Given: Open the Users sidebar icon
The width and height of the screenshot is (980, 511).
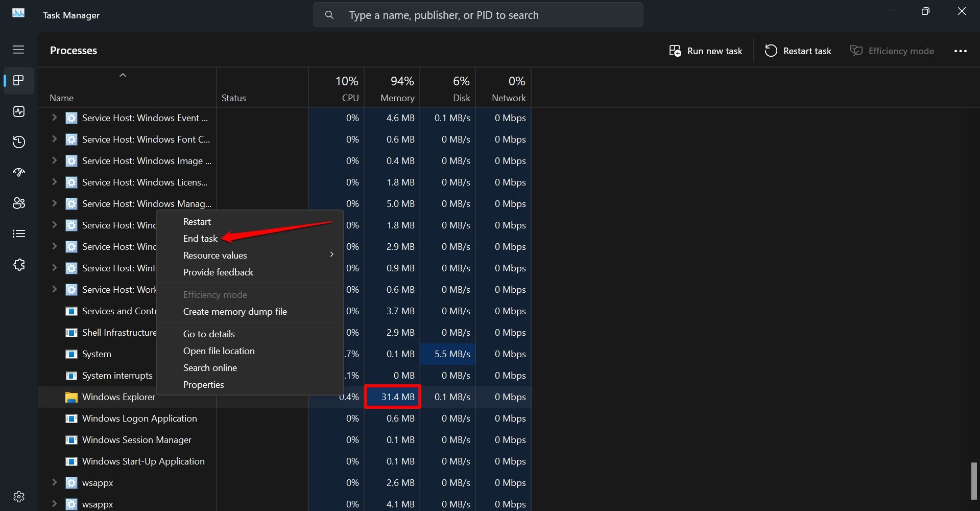Looking at the screenshot, I should [18, 203].
